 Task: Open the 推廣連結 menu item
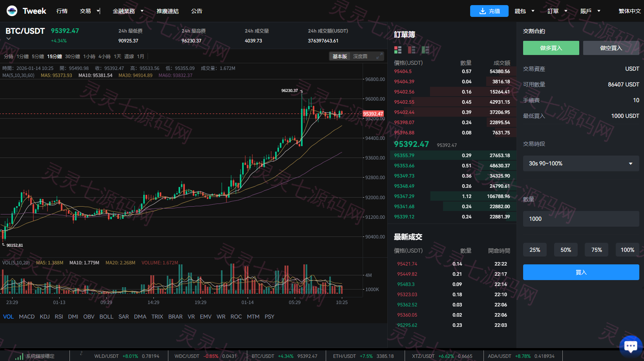pyautogui.click(x=168, y=11)
